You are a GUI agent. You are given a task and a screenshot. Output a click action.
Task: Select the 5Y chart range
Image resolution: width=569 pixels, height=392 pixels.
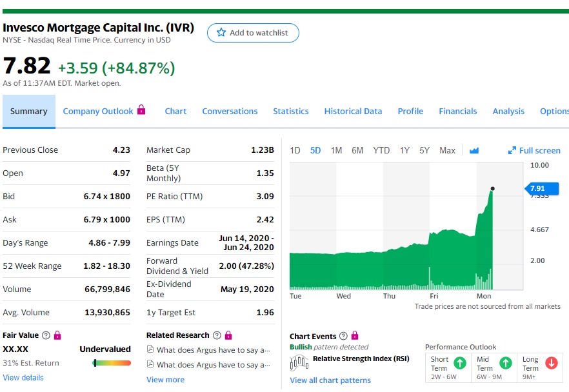[424, 150]
